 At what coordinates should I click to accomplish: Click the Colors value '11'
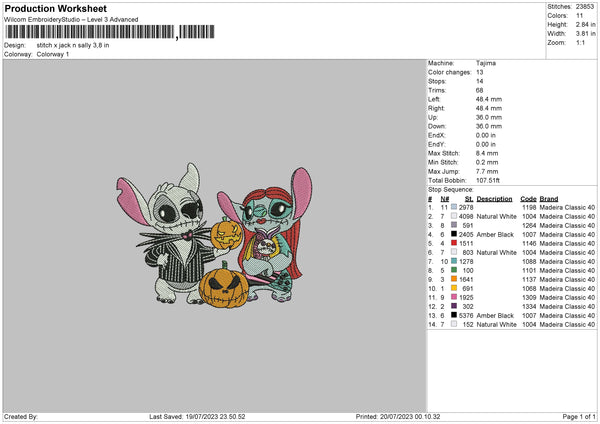tap(579, 16)
